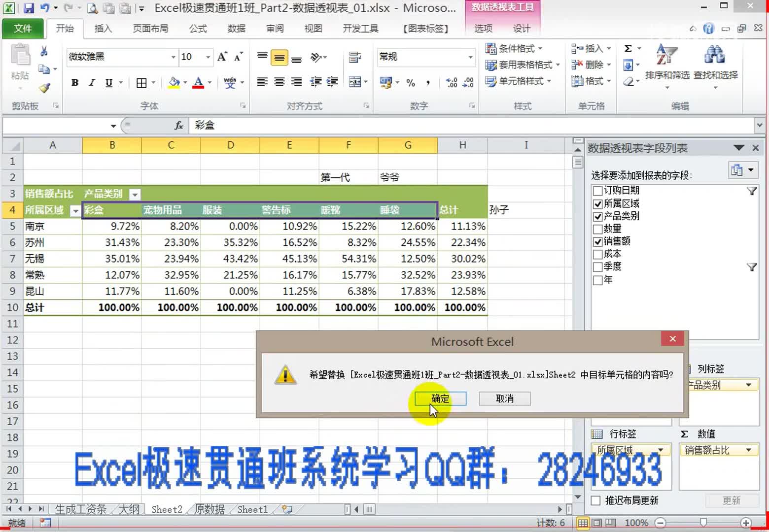Increase font size with large A icon
Screen dimensions: 769x532
[222, 57]
